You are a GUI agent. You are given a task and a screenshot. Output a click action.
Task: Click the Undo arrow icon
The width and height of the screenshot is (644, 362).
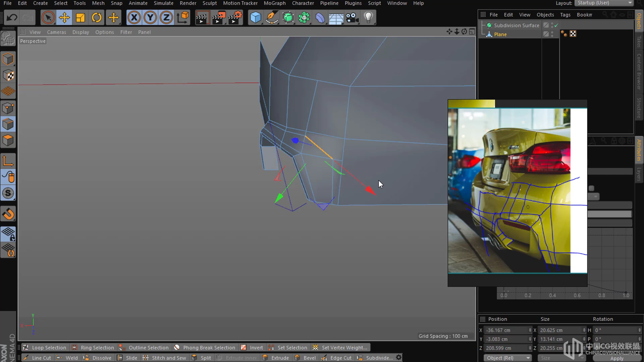click(x=12, y=17)
